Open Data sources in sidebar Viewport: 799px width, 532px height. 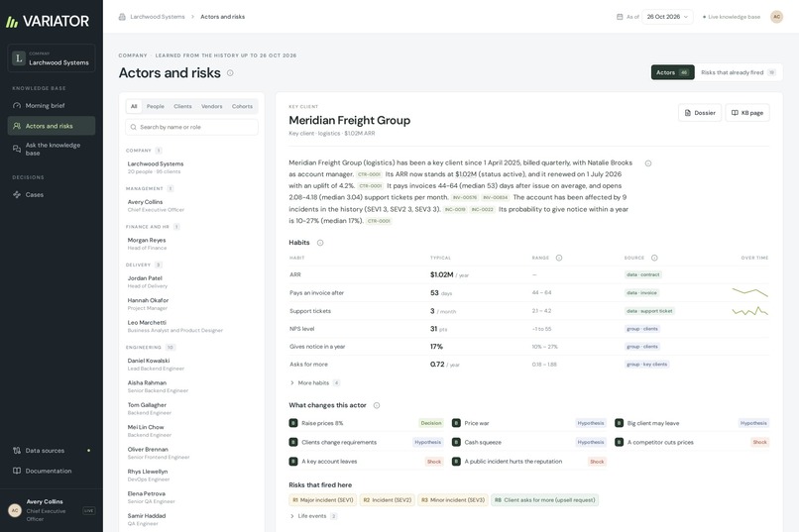(x=51, y=451)
